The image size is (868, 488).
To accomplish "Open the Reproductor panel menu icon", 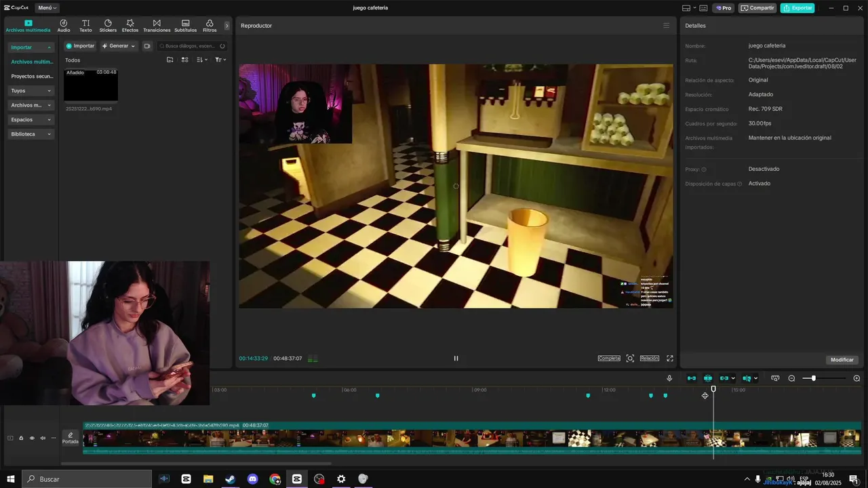I will tap(666, 26).
